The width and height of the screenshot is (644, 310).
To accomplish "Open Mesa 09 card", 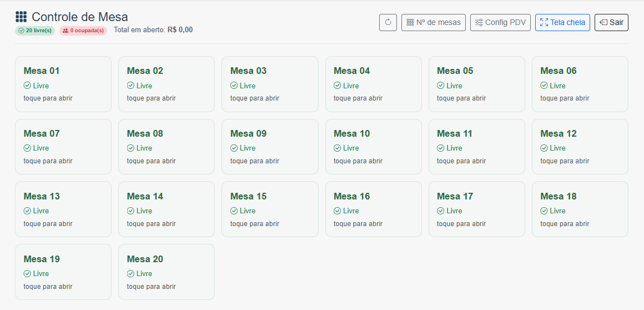I will (270, 147).
